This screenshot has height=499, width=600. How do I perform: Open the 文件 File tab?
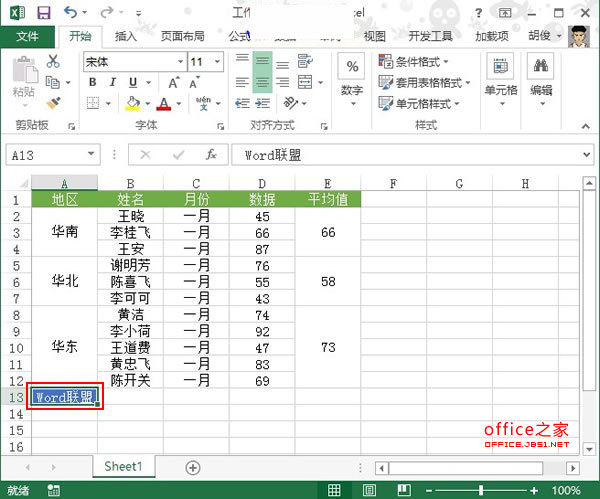tap(27, 36)
